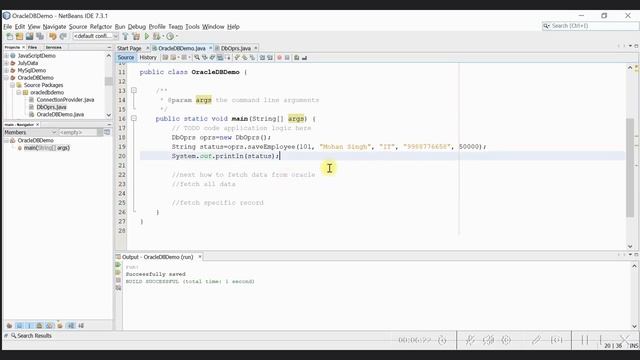Close the Output OracleDBDemo (run) tab
This screenshot has height=360, width=640.
tap(200, 257)
